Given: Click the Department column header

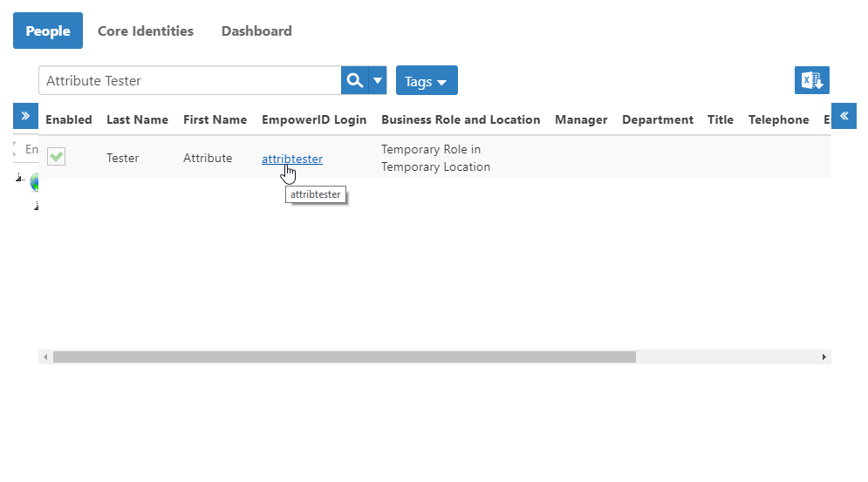Looking at the screenshot, I should 657,119.
